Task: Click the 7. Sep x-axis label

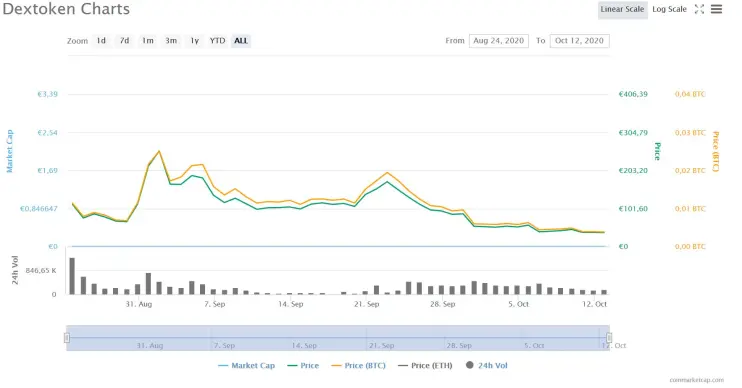Action: tap(214, 304)
